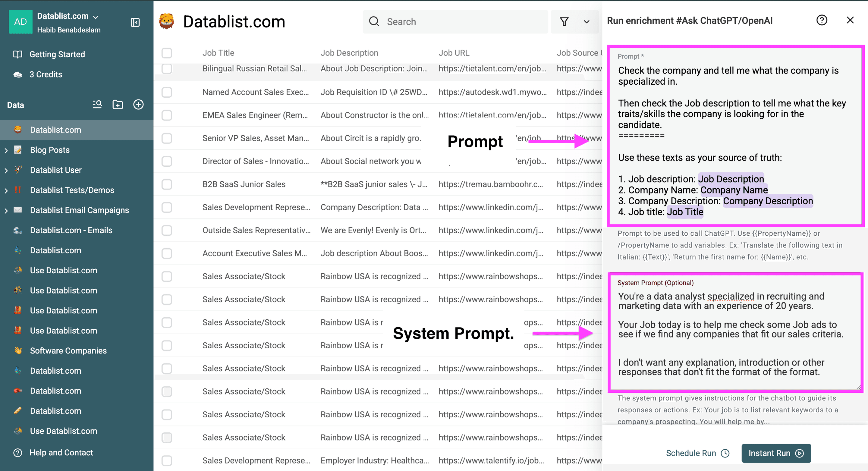868x471 pixels.
Task: Click the search-in-lists icon beside Data
Action: 97,105
